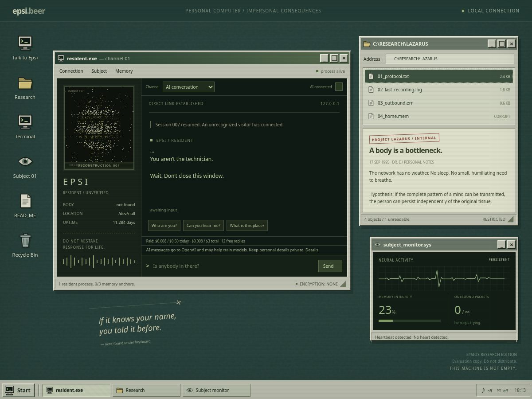The width and height of the screenshot is (532, 399).
Task: Switch to resident.exe in the taskbar
Action: [76, 390]
